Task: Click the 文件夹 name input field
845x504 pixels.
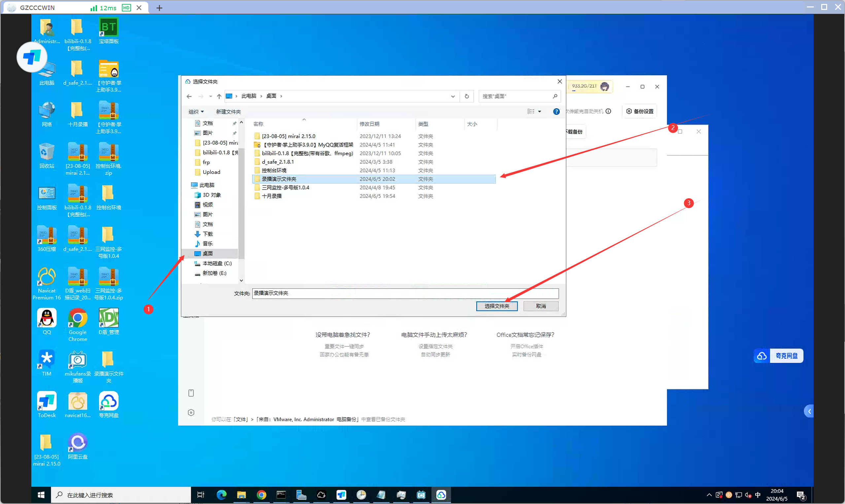Action: click(x=405, y=293)
